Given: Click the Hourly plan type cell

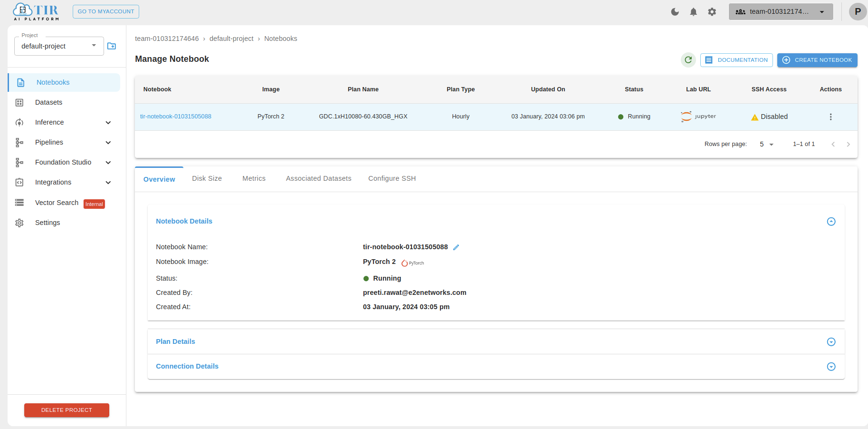Looking at the screenshot, I should [x=460, y=117].
